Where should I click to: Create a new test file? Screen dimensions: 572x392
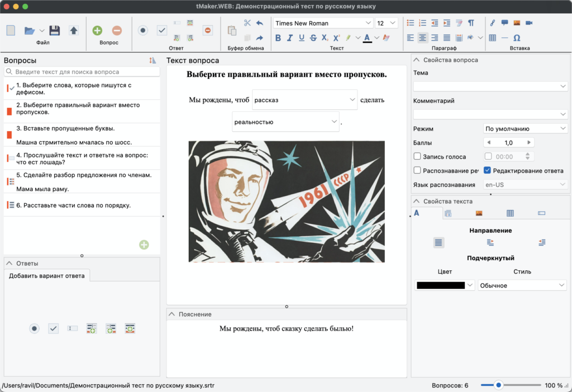coord(11,30)
